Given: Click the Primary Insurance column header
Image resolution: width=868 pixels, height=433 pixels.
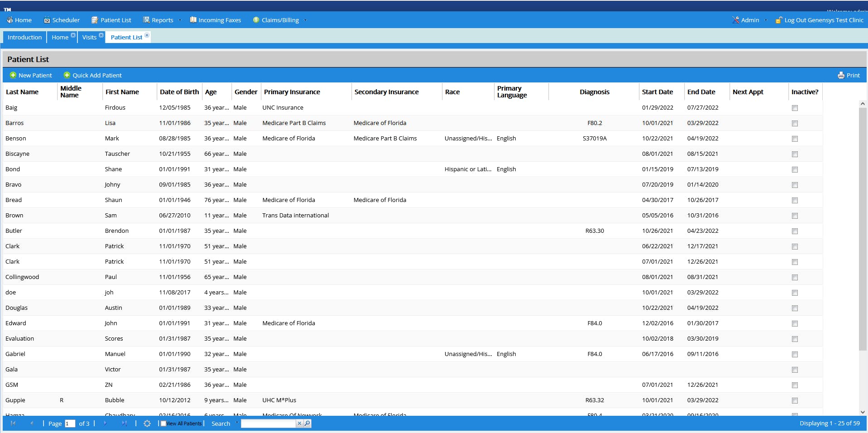Looking at the screenshot, I should point(306,92).
